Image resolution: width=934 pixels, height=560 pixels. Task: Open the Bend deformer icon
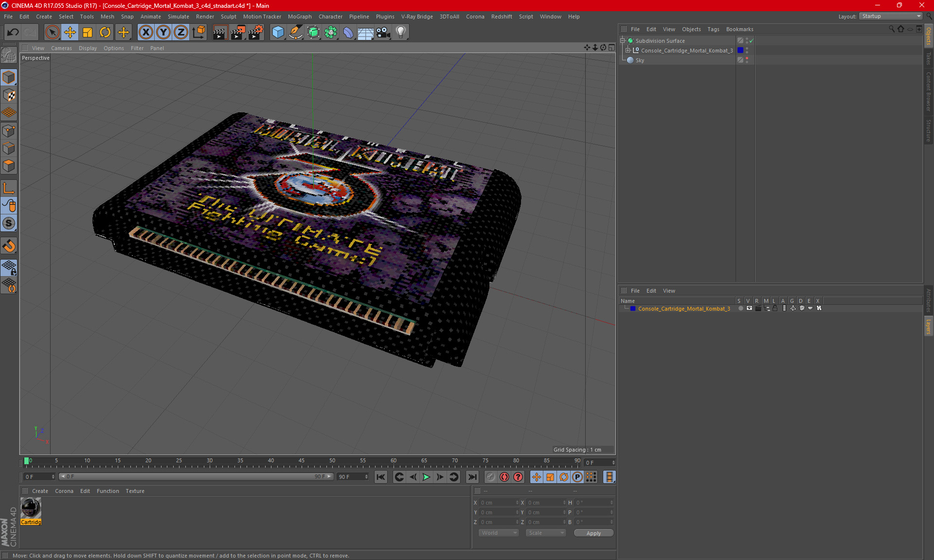point(348,33)
